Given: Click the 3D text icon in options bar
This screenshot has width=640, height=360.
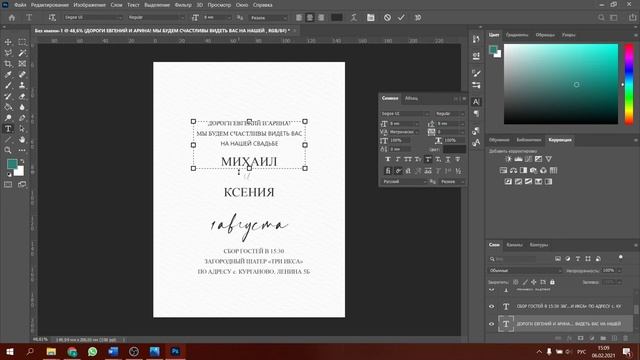Looking at the screenshot, I should point(418,18).
